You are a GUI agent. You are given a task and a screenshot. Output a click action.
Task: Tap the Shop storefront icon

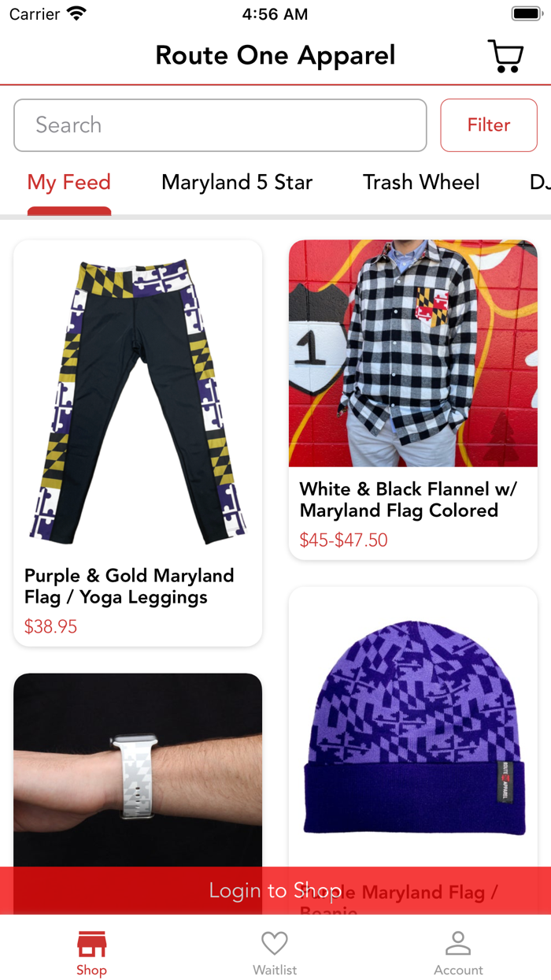point(91,943)
